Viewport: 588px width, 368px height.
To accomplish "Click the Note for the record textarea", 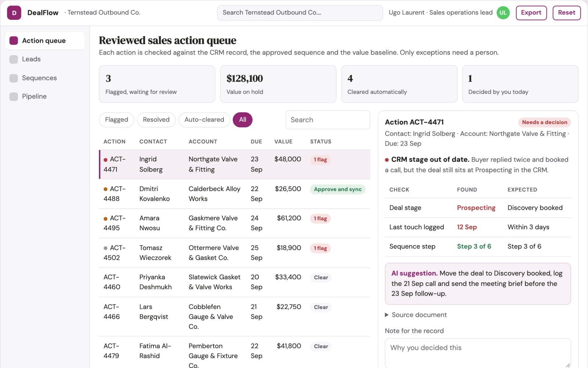I will 478,353.
